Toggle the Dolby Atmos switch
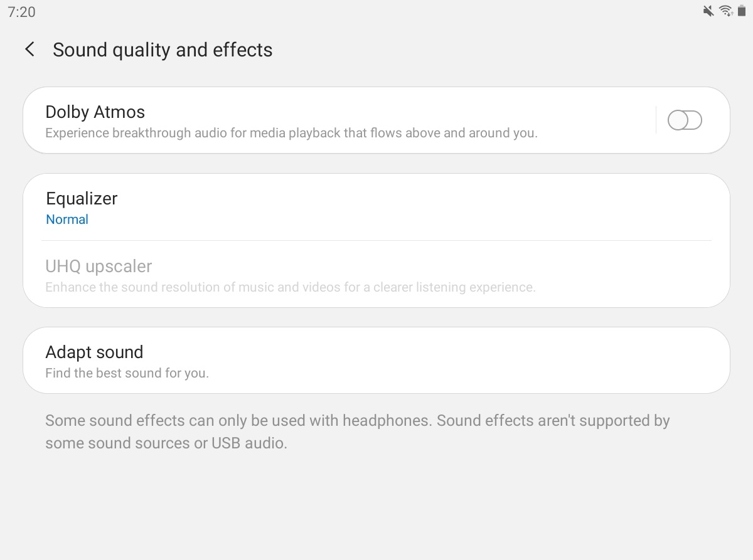Viewport: 753px width, 560px height. click(x=684, y=120)
